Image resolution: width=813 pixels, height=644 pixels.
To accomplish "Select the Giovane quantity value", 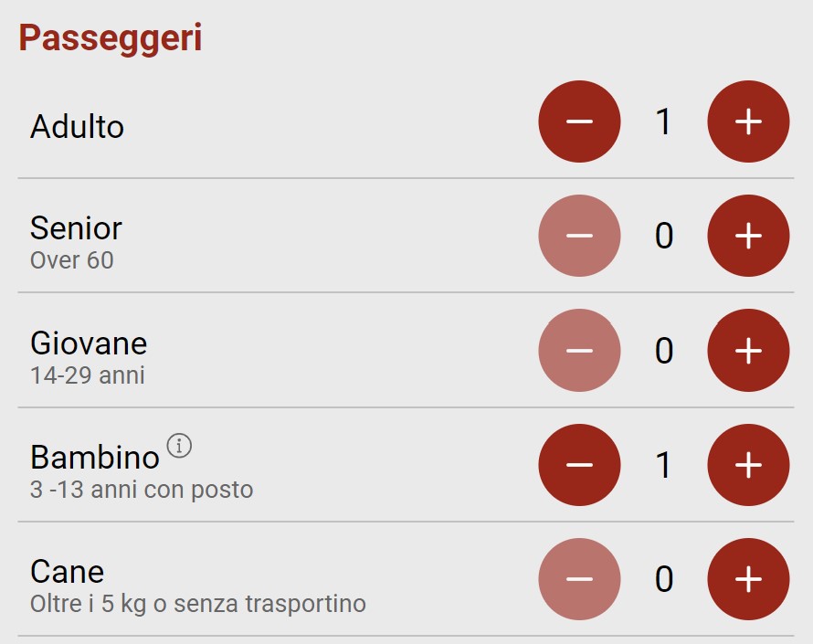I will point(664,350).
